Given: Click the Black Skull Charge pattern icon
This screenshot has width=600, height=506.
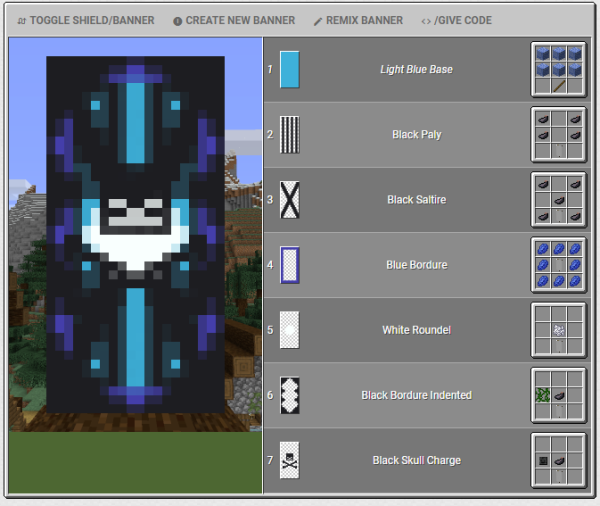Looking at the screenshot, I should click(x=290, y=460).
